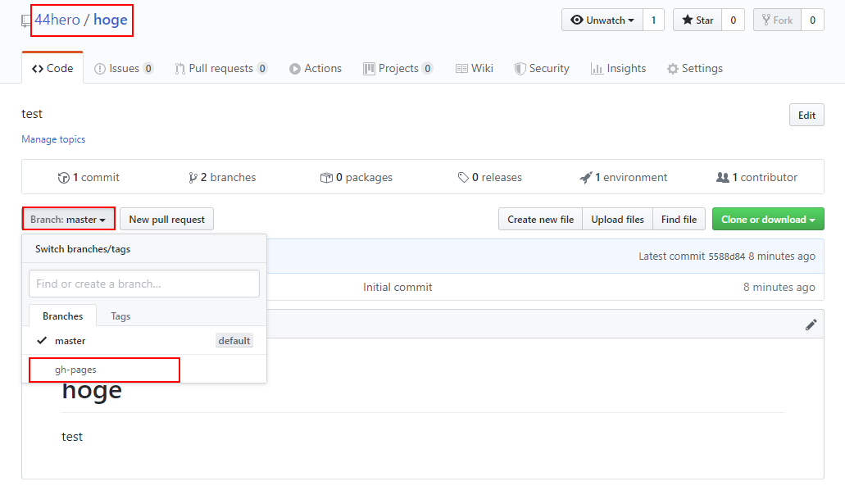The image size is (845, 504).
Task: Click Create new file
Action: [x=540, y=219]
